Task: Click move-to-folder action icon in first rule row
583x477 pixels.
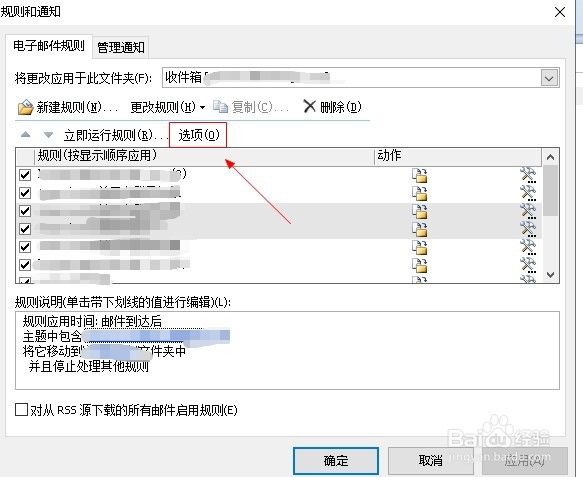Action: click(x=420, y=175)
